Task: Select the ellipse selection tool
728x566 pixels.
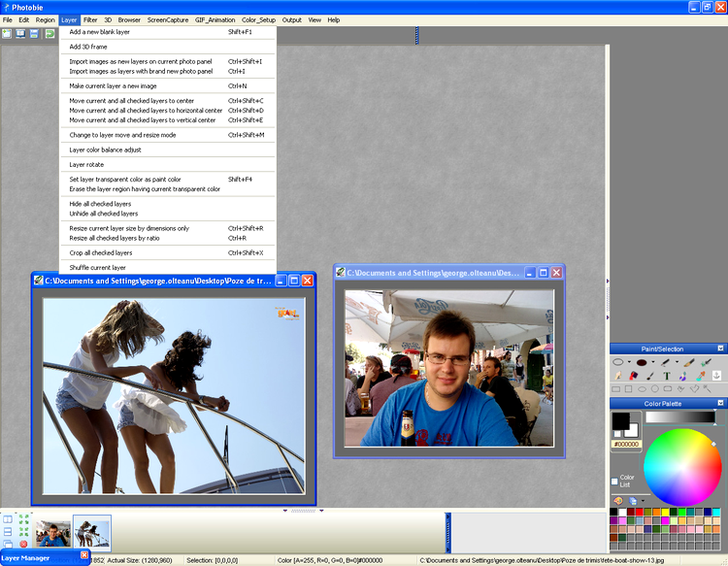Action: point(642,389)
